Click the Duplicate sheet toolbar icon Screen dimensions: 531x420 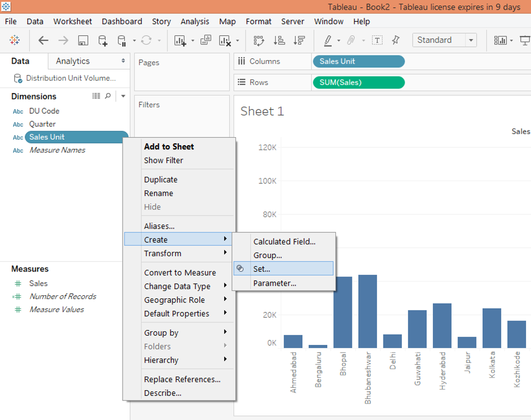(206, 40)
